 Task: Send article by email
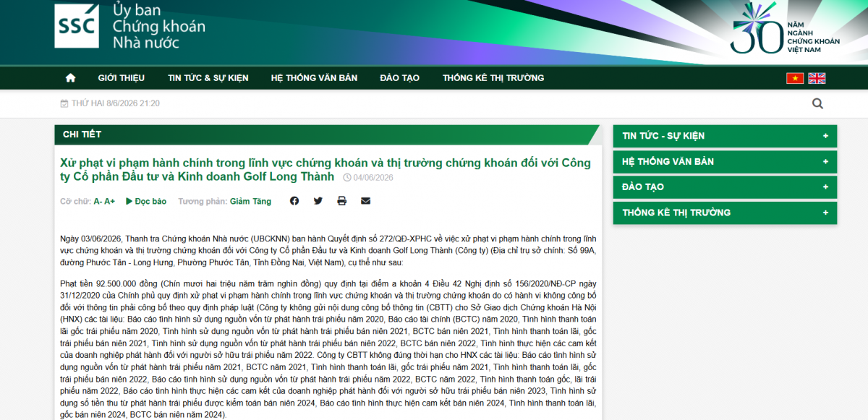tap(365, 201)
